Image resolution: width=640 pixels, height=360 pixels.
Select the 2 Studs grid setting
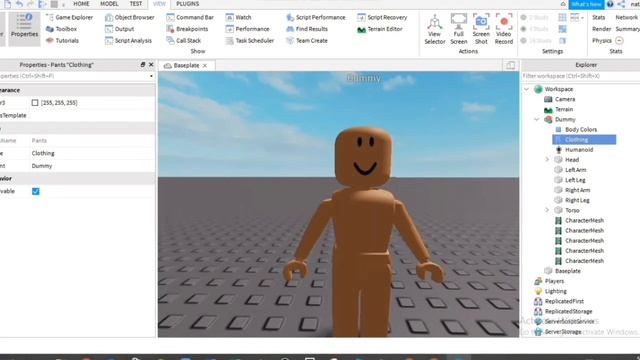534,18
